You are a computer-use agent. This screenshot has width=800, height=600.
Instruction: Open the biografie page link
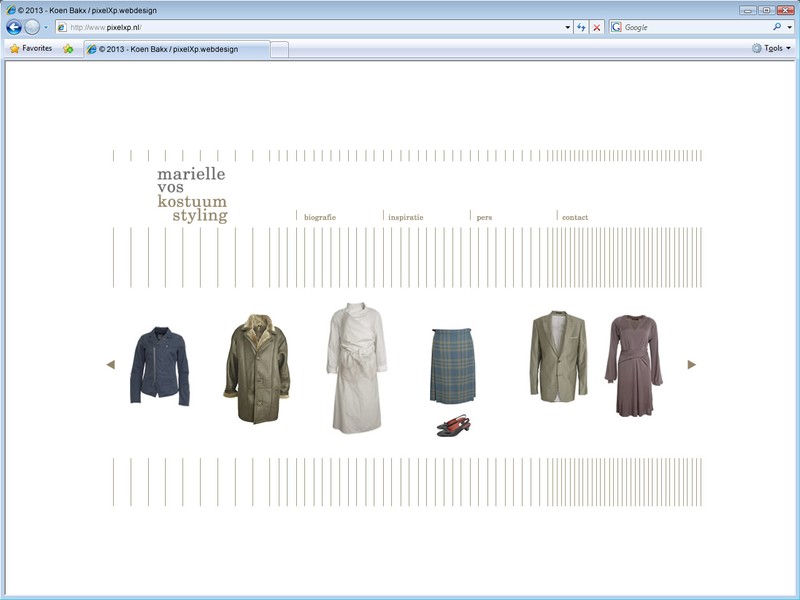(319, 217)
